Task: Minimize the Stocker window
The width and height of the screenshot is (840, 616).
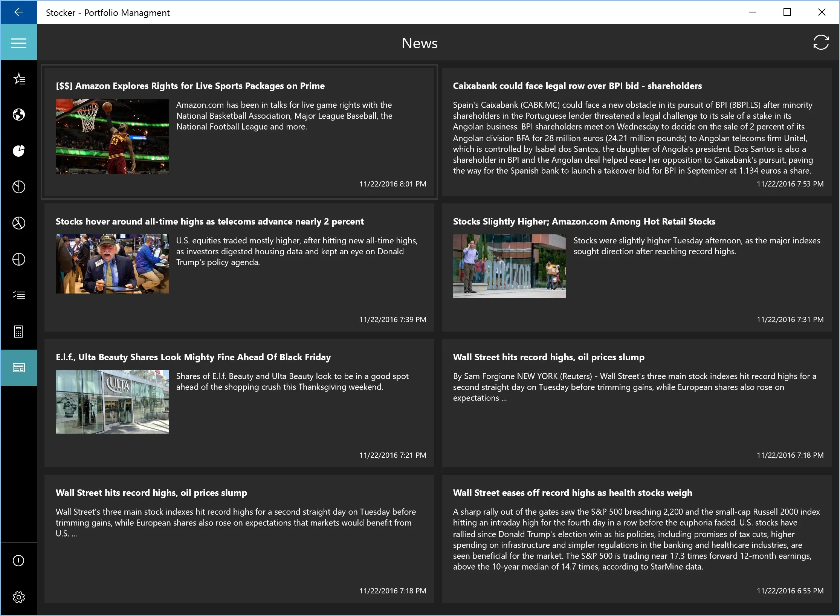Action: click(752, 12)
